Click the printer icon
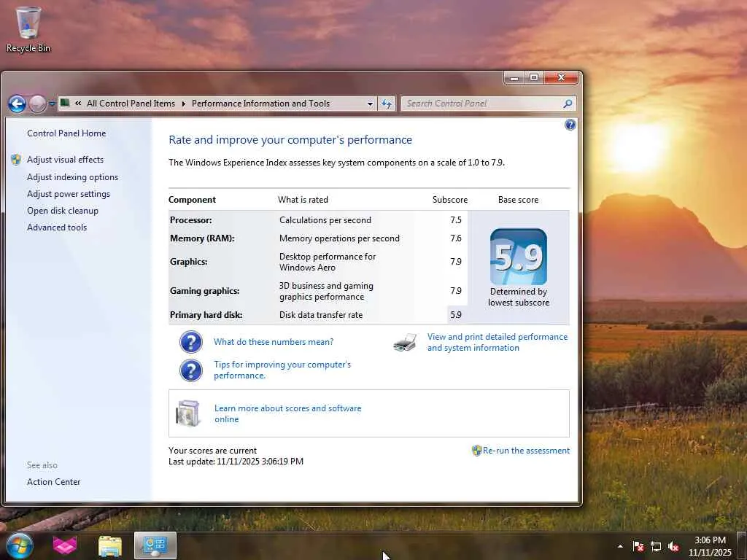This screenshot has height=560, width=747. point(406,342)
